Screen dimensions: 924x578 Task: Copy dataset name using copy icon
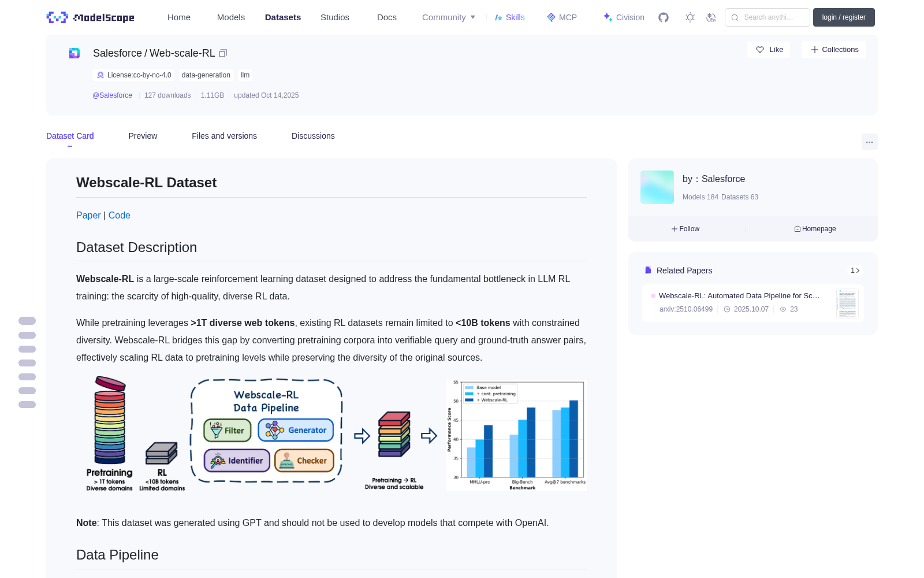(x=223, y=53)
